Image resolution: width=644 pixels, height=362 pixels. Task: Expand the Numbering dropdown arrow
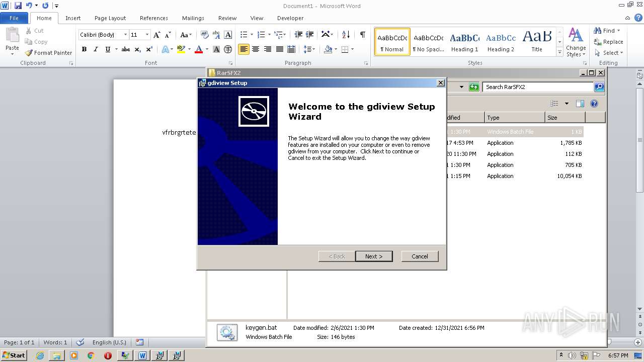tap(269, 35)
